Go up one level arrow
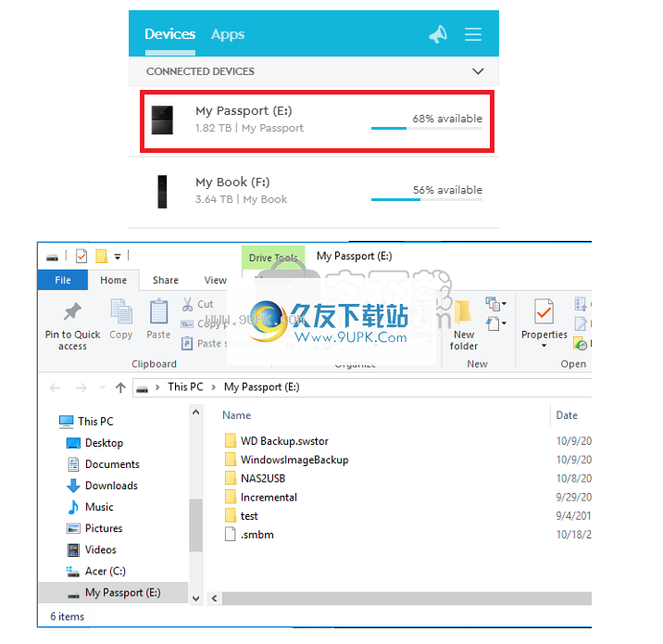663x644 pixels. point(120,387)
